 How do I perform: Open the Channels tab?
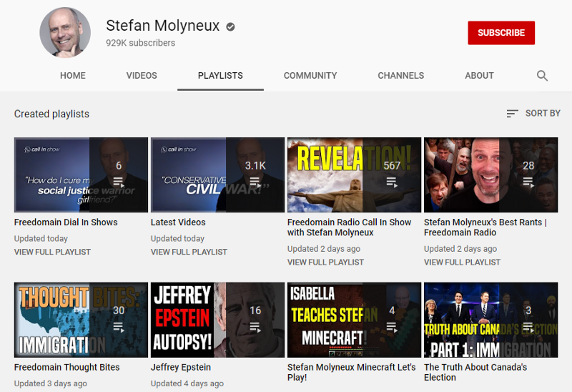coord(401,76)
